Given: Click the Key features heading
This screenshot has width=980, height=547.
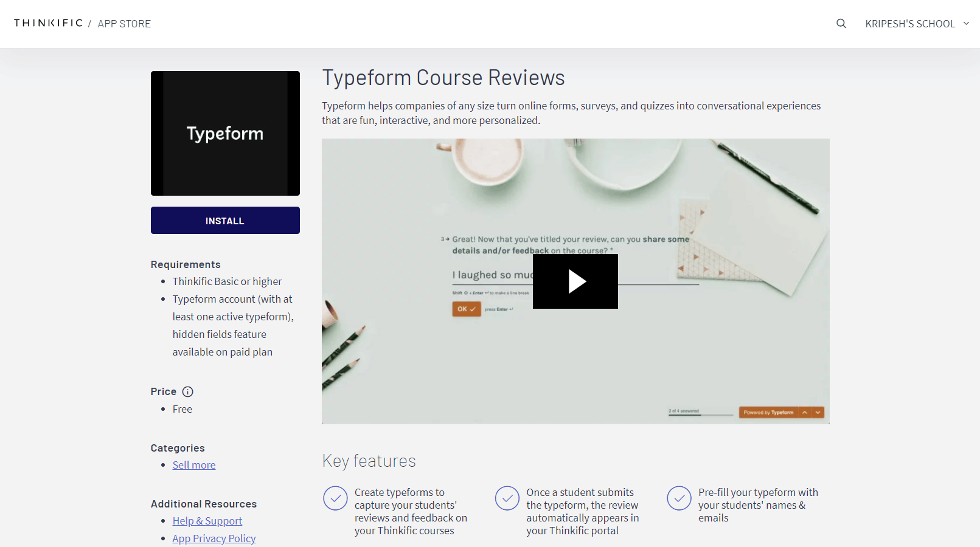Looking at the screenshot, I should [369, 461].
